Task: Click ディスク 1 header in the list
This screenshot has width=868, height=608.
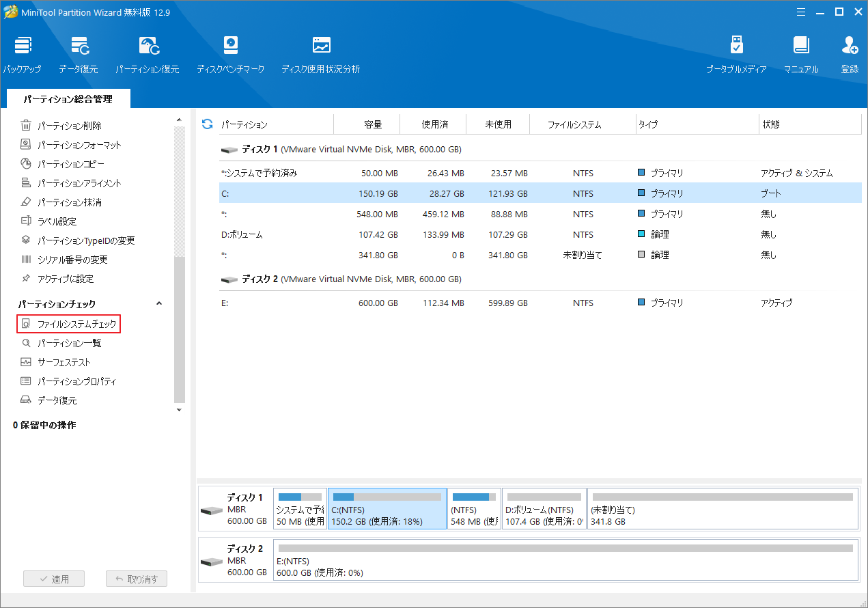Action: (x=341, y=149)
